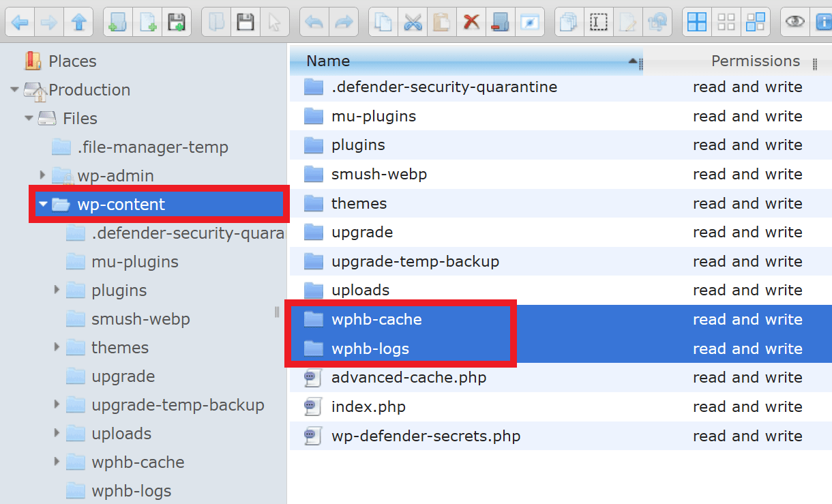Screen dimensions: 832x504
Task: Create a new folder from the toolbar
Action: pyautogui.click(x=118, y=22)
